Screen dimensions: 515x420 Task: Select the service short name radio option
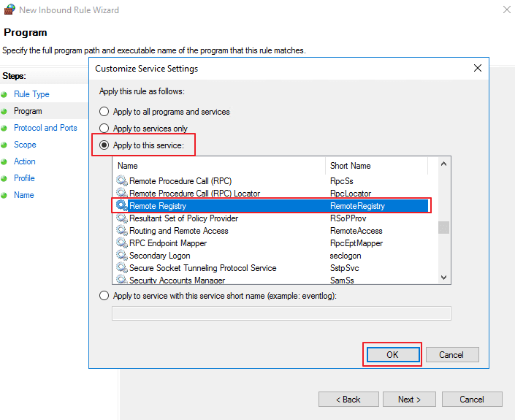coord(104,296)
